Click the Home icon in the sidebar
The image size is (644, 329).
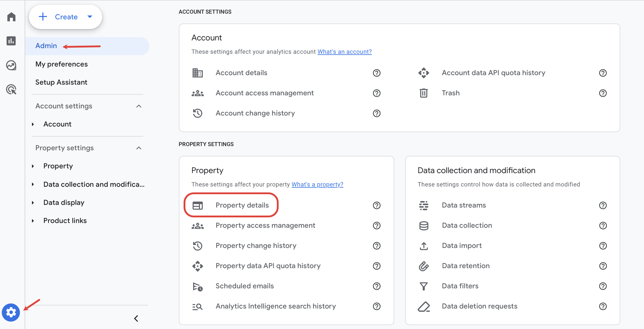tap(11, 17)
